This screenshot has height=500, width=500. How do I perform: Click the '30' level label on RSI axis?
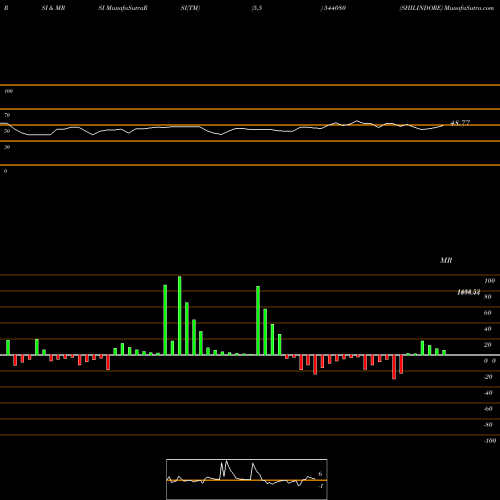[7, 147]
